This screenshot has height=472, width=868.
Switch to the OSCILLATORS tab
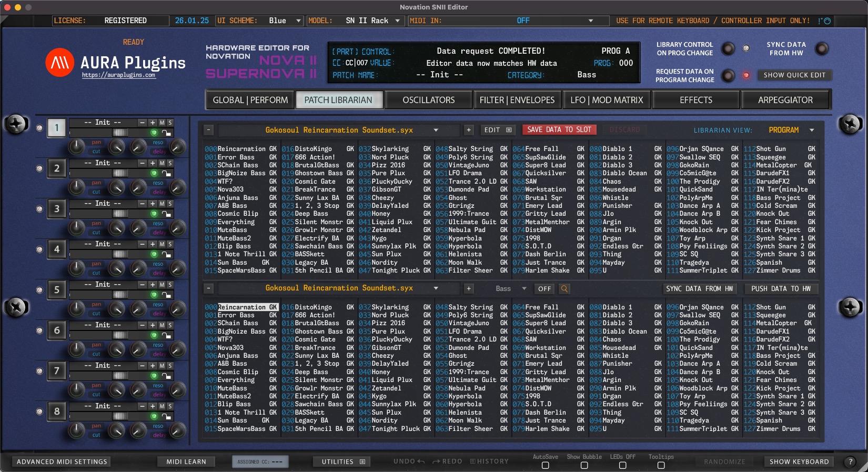tap(428, 100)
